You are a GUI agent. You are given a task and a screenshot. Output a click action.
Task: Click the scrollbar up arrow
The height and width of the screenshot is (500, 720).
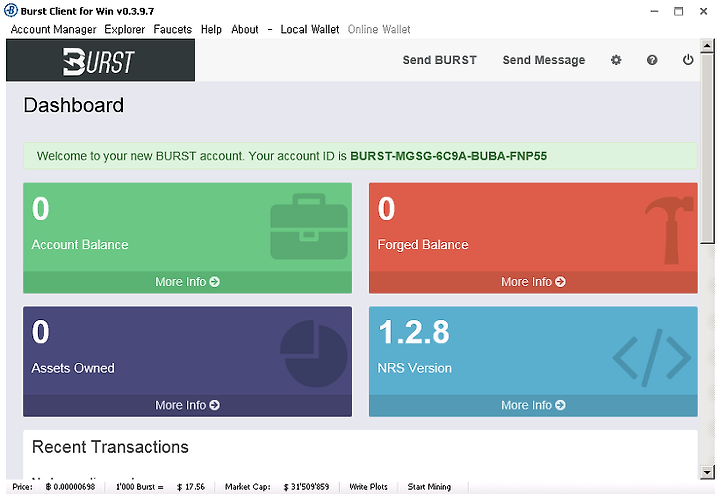[707, 45]
